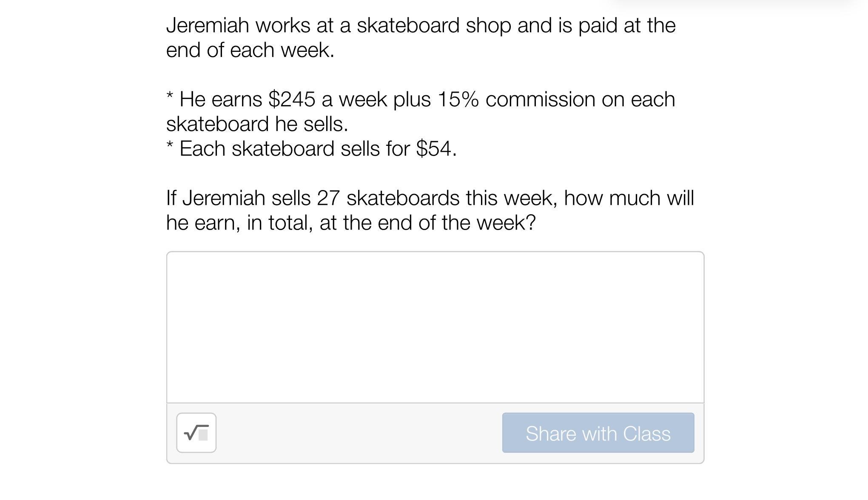Click inside the answer text box

(x=435, y=327)
